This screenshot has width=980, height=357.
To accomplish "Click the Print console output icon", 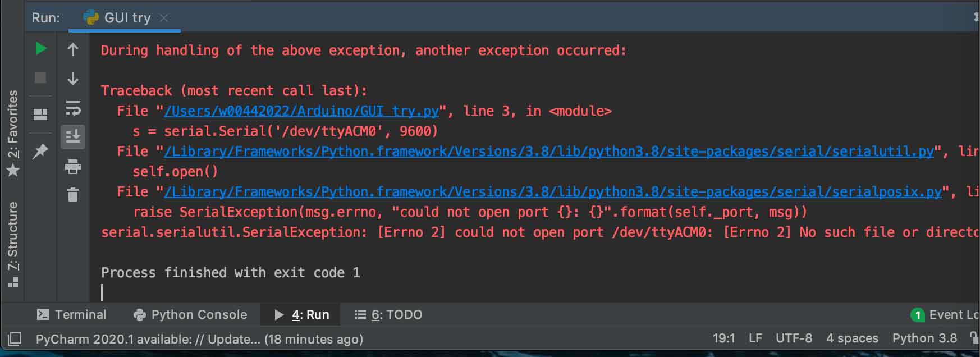I will pyautogui.click(x=73, y=167).
